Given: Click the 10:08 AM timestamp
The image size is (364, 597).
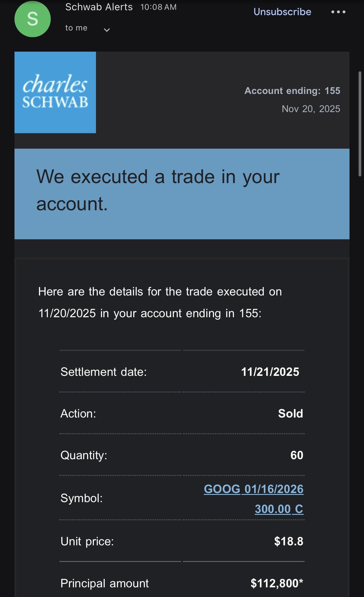Looking at the screenshot, I should (x=158, y=7).
